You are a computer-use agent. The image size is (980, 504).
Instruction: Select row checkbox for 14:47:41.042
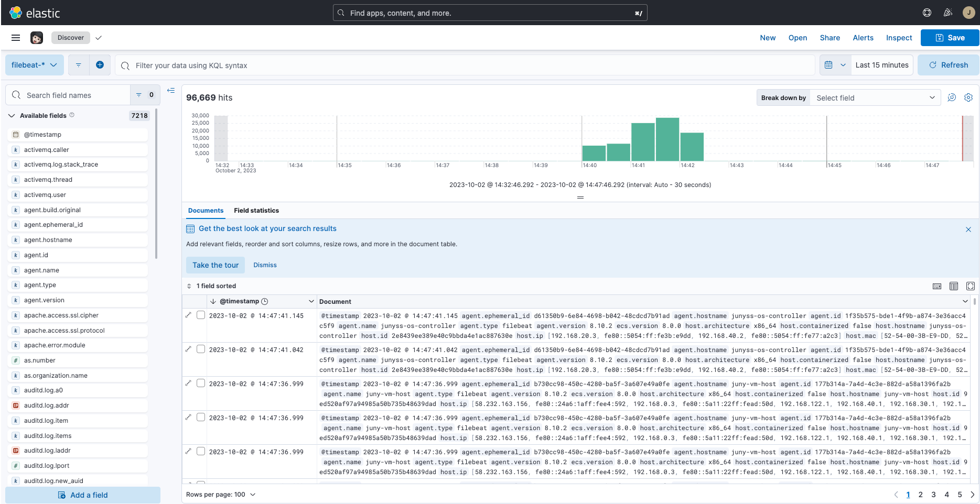200,349
